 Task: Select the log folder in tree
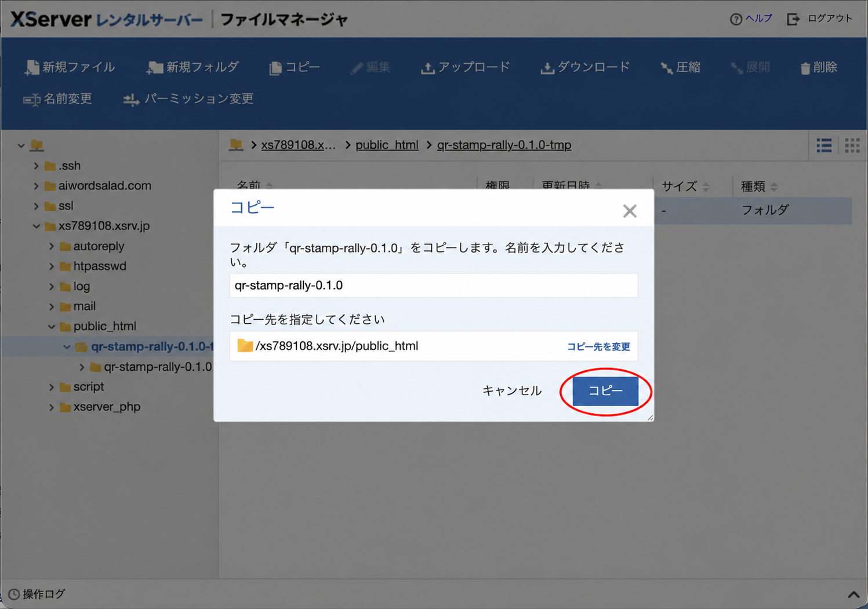pos(75,287)
